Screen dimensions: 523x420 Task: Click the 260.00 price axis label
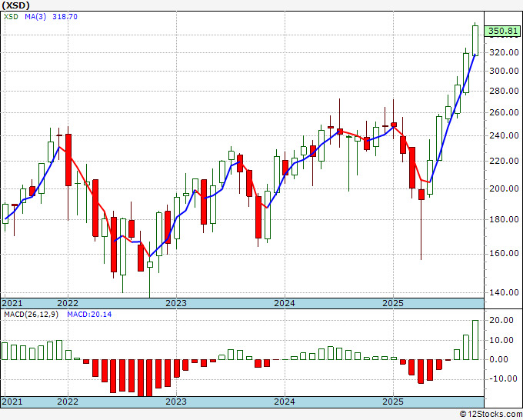click(504, 112)
